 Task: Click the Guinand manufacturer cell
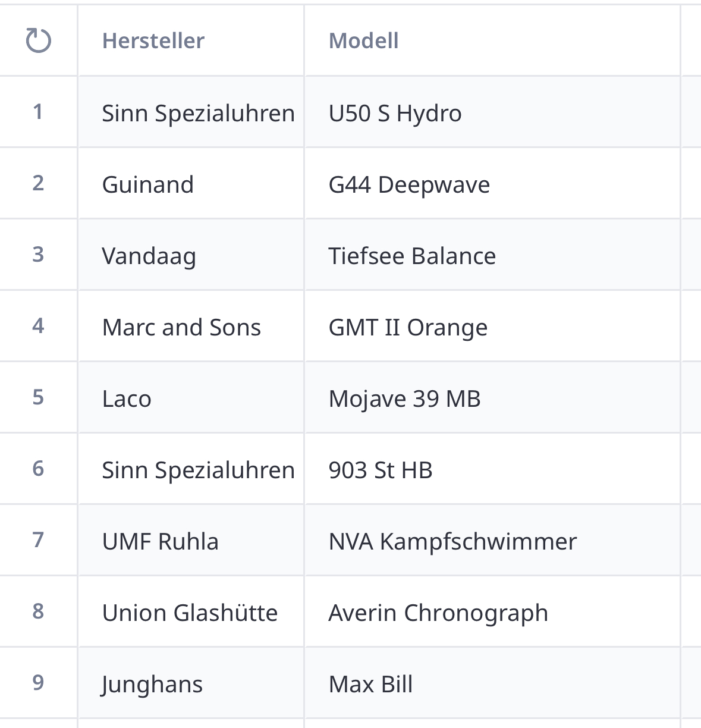[x=148, y=184]
